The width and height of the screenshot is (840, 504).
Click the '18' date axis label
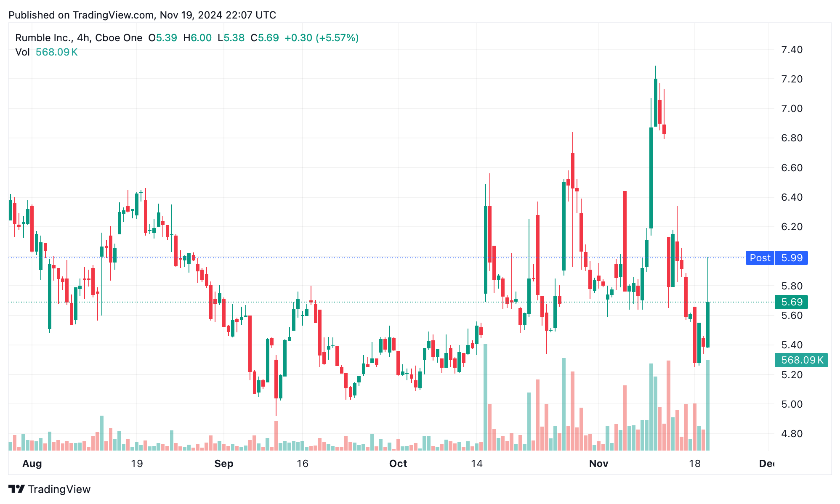point(695,464)
